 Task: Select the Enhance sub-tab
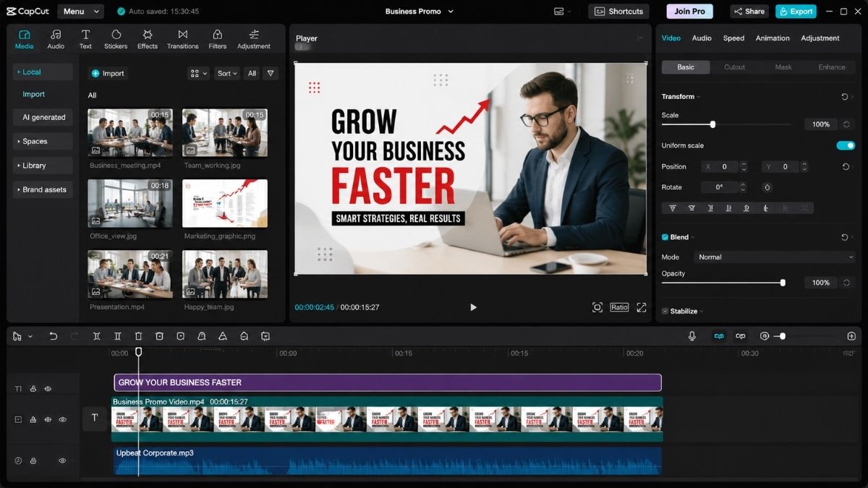pos(832,67)
